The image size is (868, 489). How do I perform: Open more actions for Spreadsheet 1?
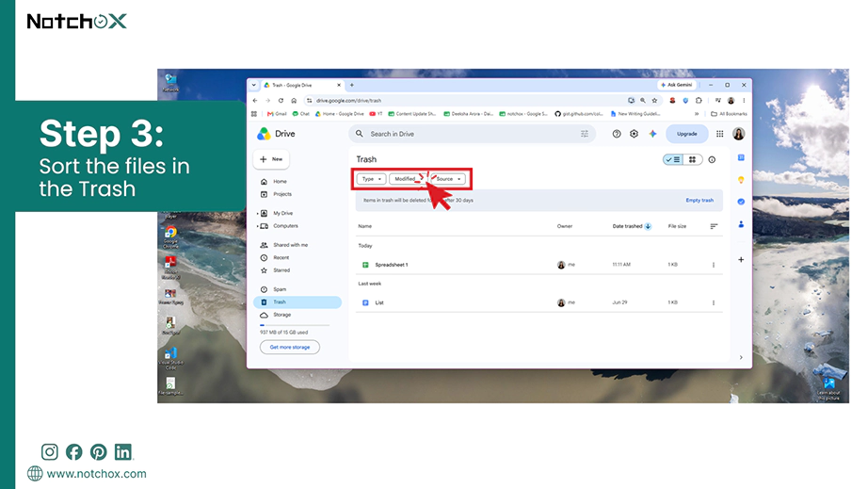point(713,265)
